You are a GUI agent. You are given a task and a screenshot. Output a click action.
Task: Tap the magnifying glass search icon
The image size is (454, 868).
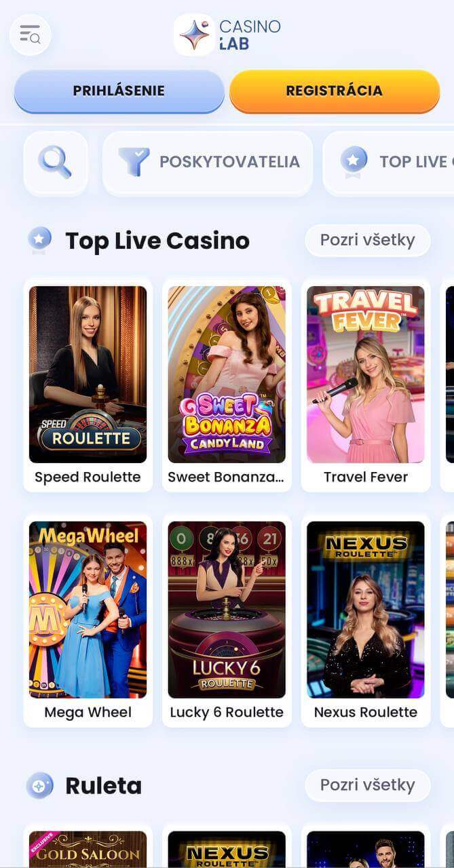(55, 163)
